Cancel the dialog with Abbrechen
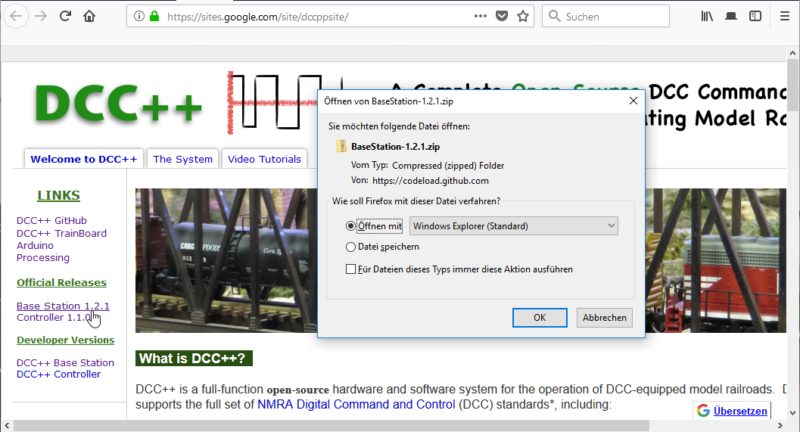The width and height of the screenshot is (800, 432). tap(605, 317)
